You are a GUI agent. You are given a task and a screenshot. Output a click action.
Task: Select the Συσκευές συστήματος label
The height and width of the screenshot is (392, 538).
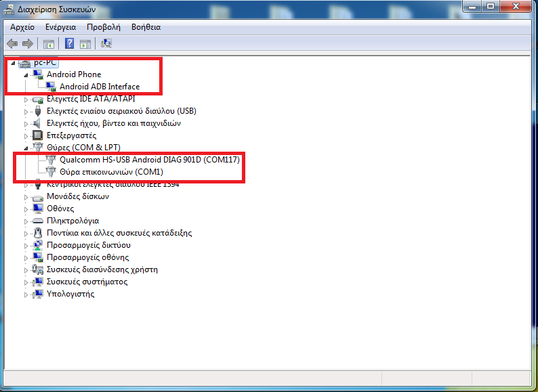click(87, 282)
